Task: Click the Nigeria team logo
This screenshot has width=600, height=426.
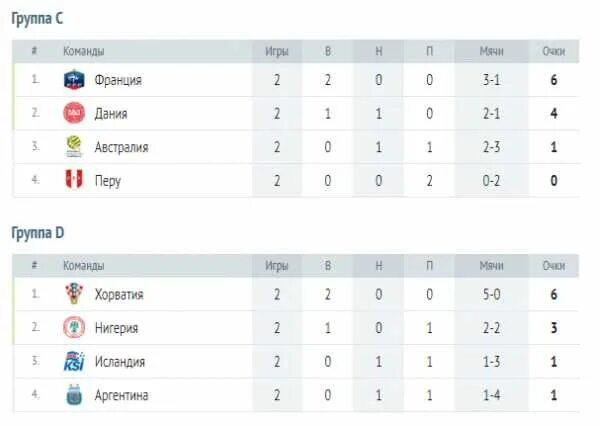Action: click(x=74, y=328)
